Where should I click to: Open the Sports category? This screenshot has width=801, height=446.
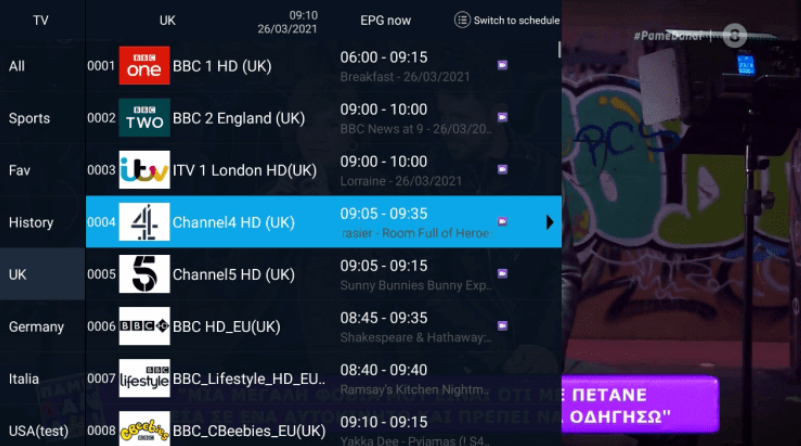[x=29, y=118]
